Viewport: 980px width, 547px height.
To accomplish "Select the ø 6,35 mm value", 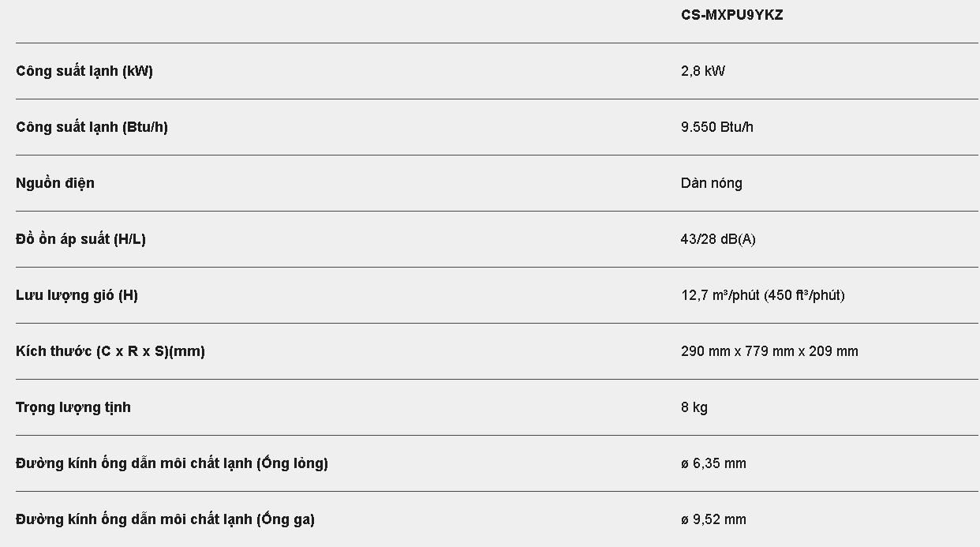I will coord(713,463).
